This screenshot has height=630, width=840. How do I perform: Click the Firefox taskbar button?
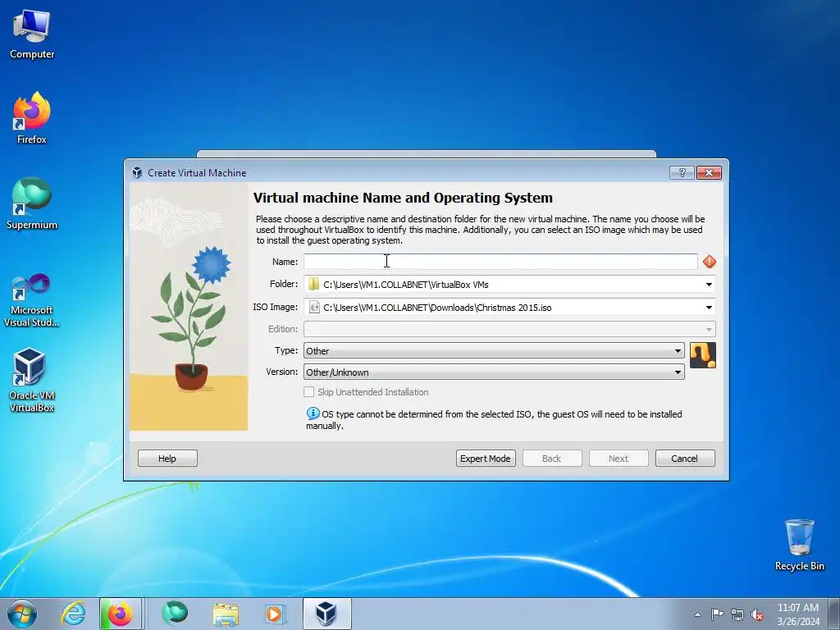click(x=121, y=614)
